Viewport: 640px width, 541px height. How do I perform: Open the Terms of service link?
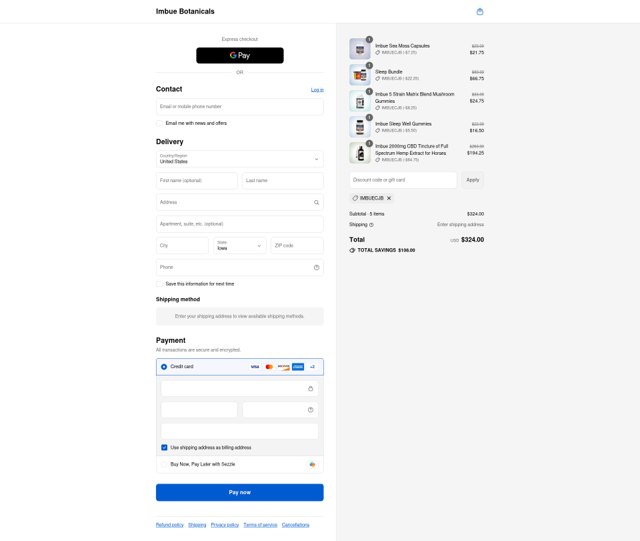tap(260, 525)
